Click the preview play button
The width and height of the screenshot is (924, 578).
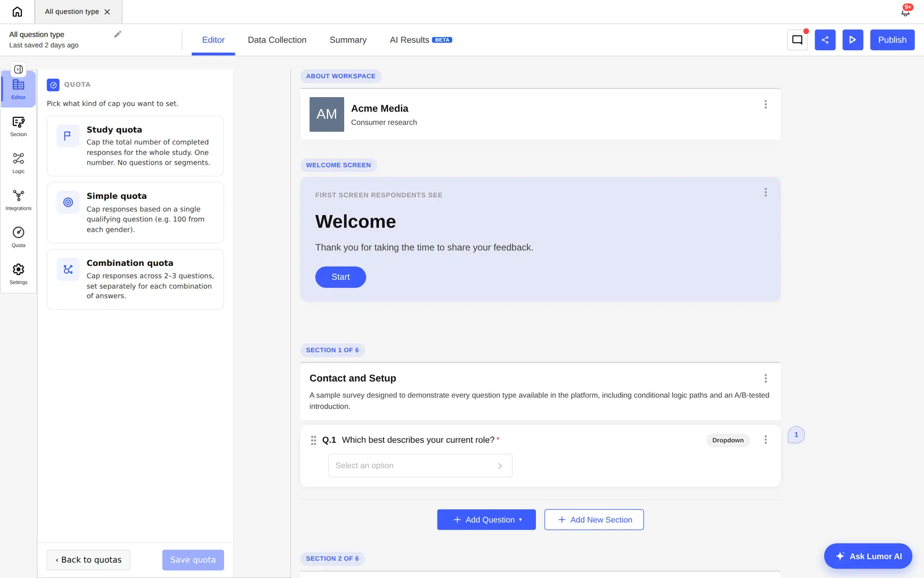[x=853, y=40]
